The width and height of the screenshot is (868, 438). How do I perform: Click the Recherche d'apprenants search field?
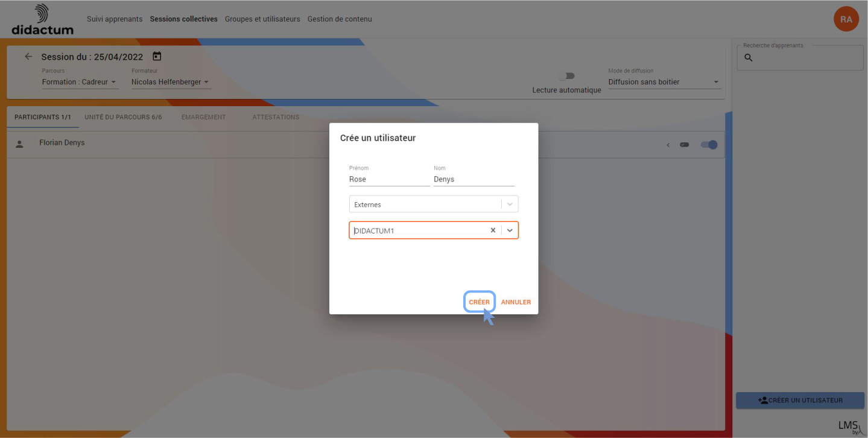(x=800, y=57)
